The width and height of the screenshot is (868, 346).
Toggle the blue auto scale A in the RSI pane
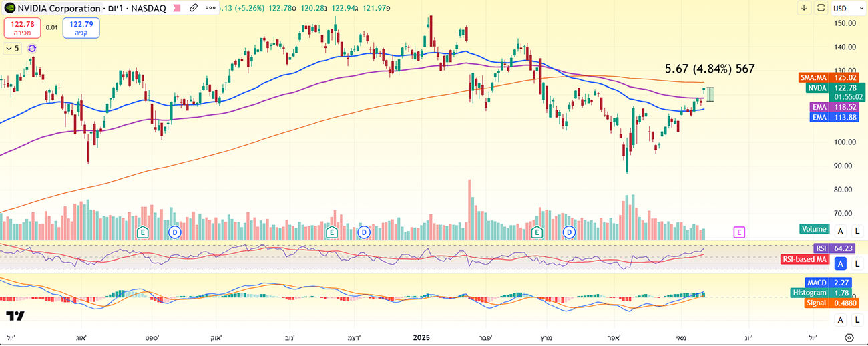(x=840, y=263)
